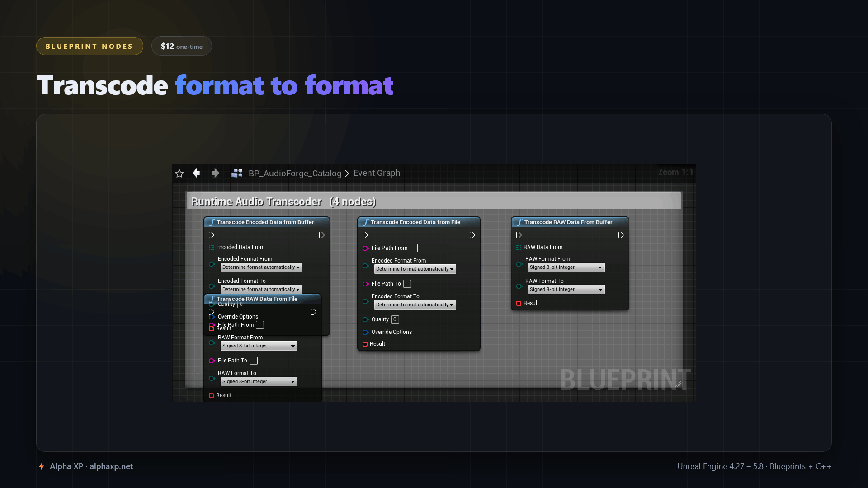Click the Quality value box in Encoded File node
This screenshot has height=488, width=868.
click(395, 319)
